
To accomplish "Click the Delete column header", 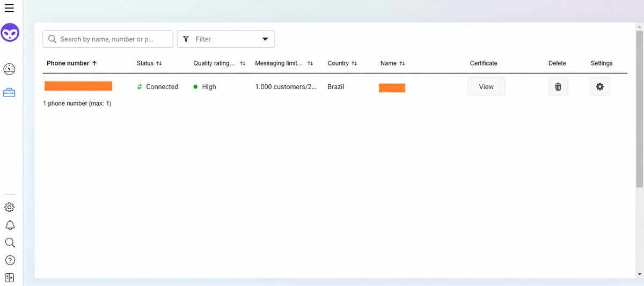I will point(557,63).
